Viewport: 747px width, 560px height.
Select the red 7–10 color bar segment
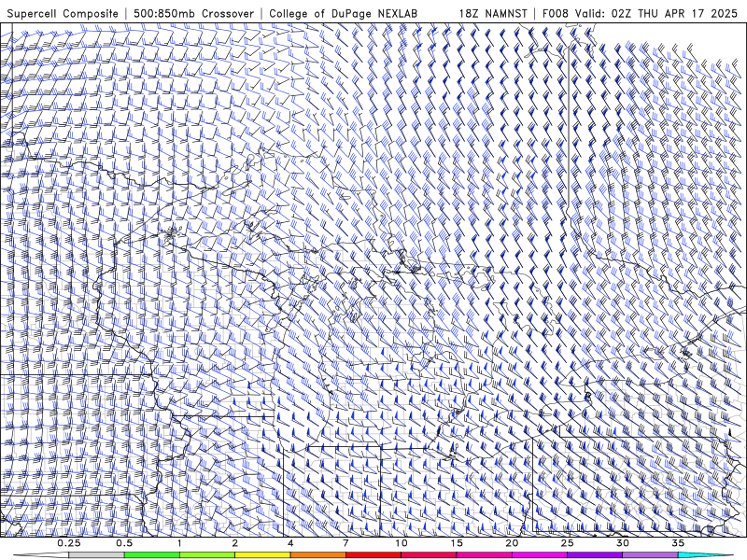(373, 555)
